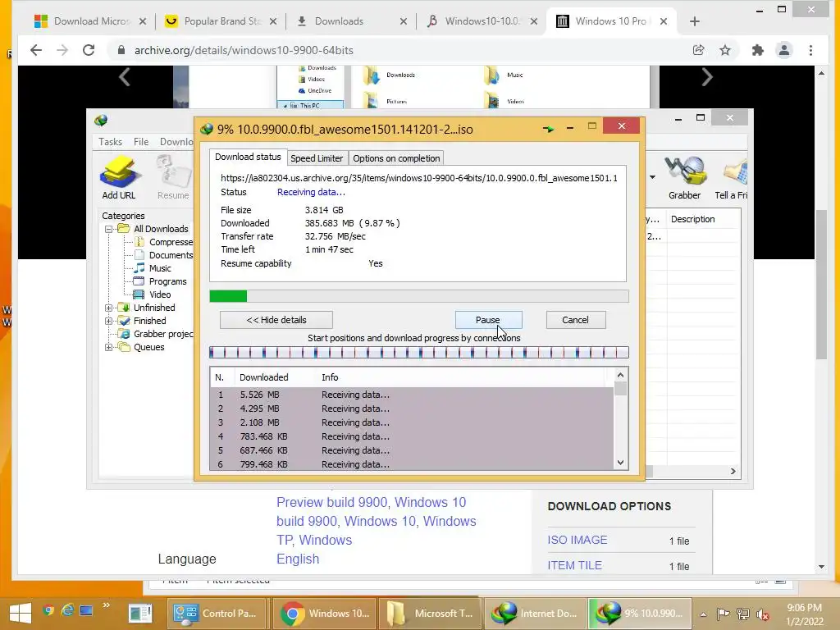Go to previous carousel image on archive.org
The height and width of the screenshot is (630, 840).
click(125, 78)
